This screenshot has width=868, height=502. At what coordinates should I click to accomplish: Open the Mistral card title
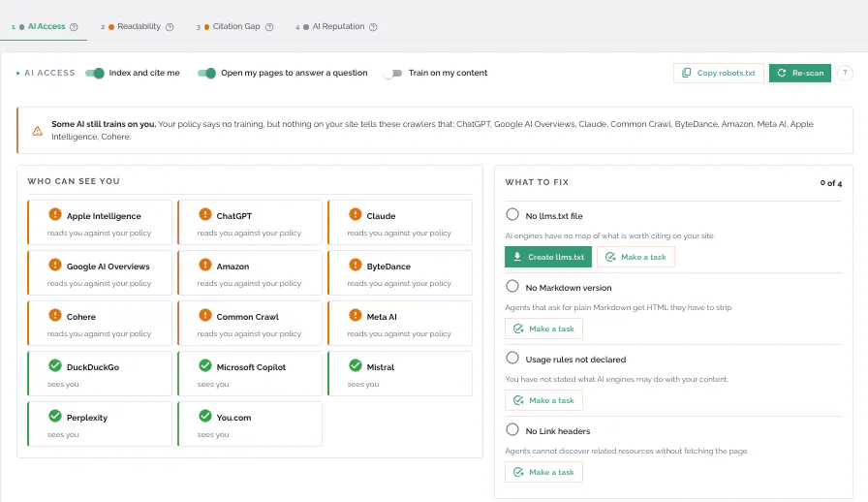(x=381, y=367)
